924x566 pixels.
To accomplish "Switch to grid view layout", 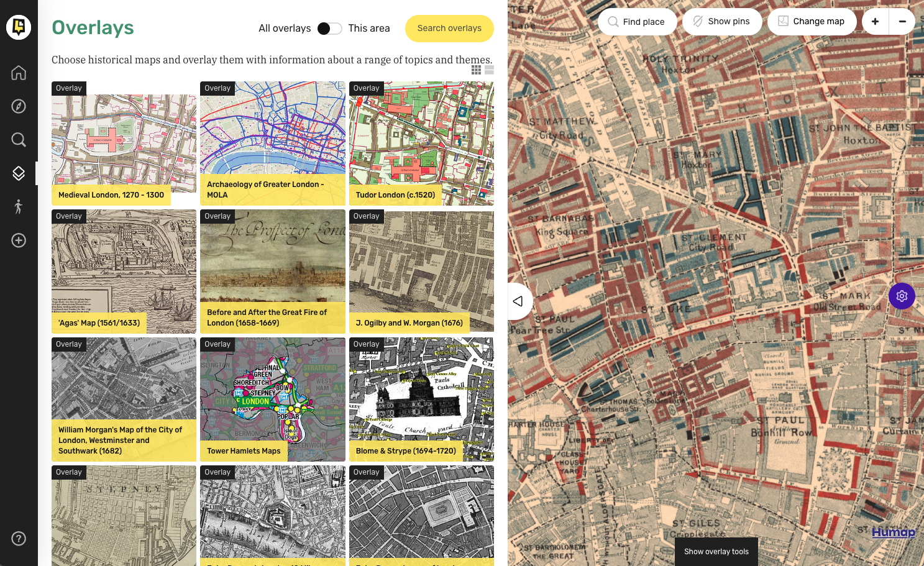I will (x=476, y=70).
